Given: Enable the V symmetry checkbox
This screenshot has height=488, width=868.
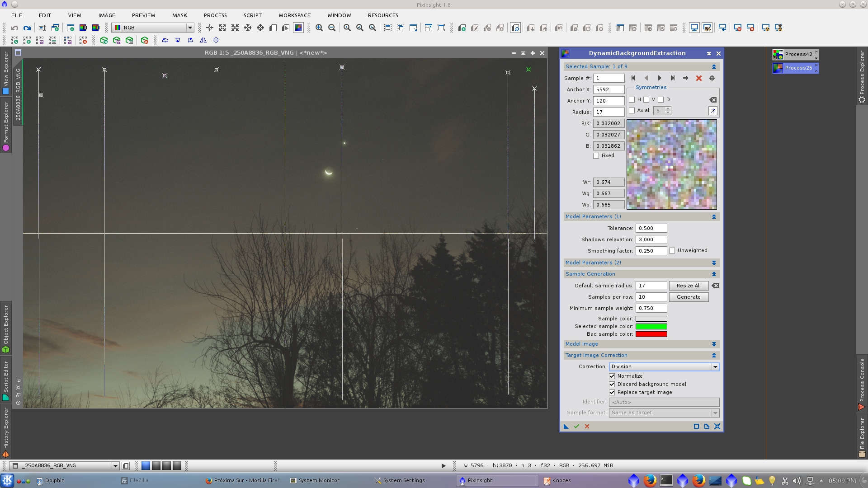Looking at the screenshot, I should pos(646,99).
